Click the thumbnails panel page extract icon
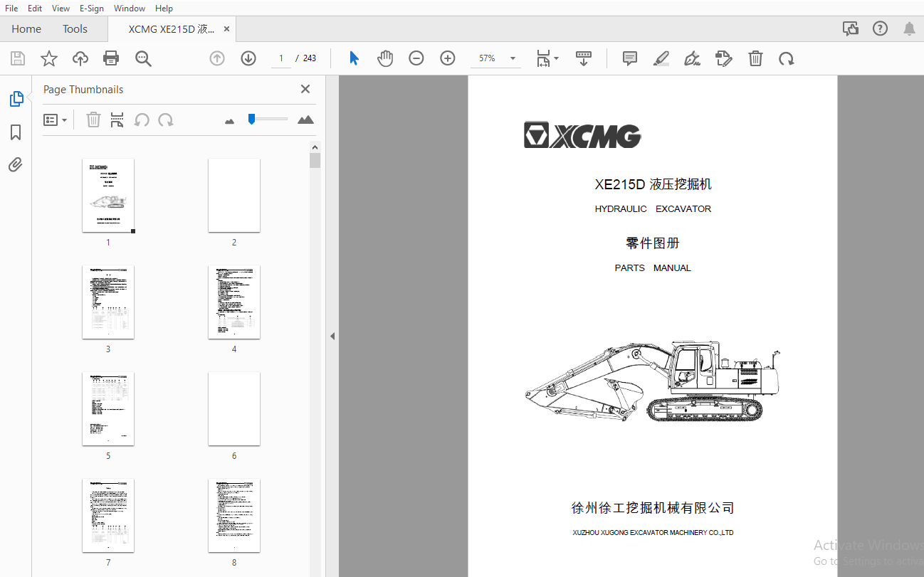 [x=117, y=120]
